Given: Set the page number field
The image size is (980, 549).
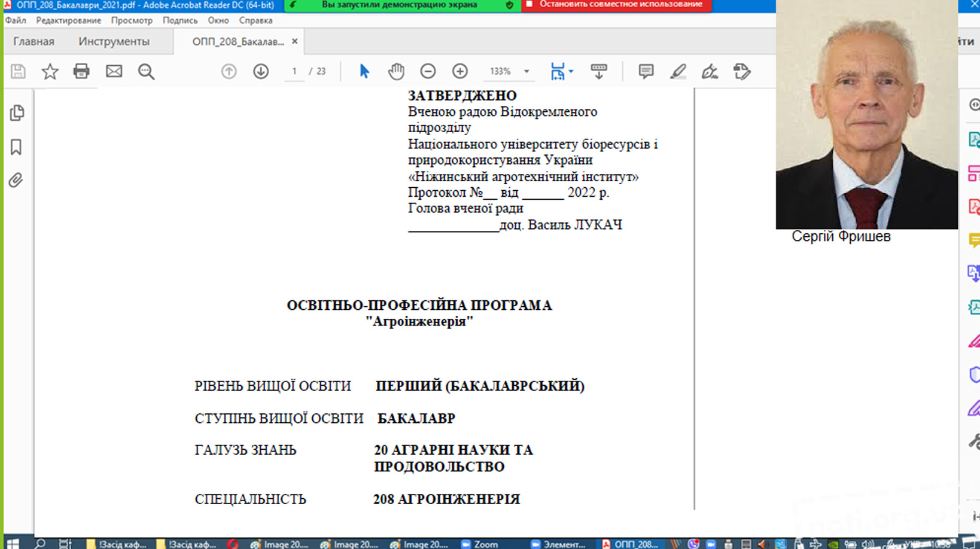Looking at the screenshot, I should (x=294, y=71).
